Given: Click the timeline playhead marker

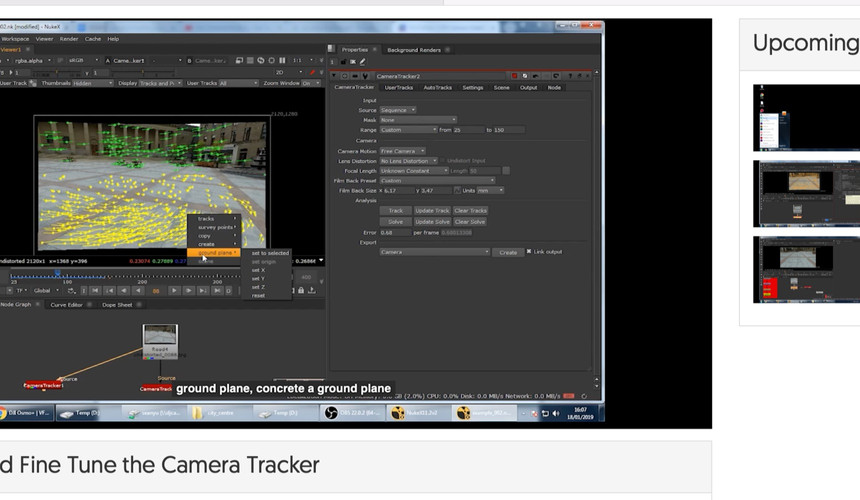Looking at the screenshot, I should tap(57, 272).
